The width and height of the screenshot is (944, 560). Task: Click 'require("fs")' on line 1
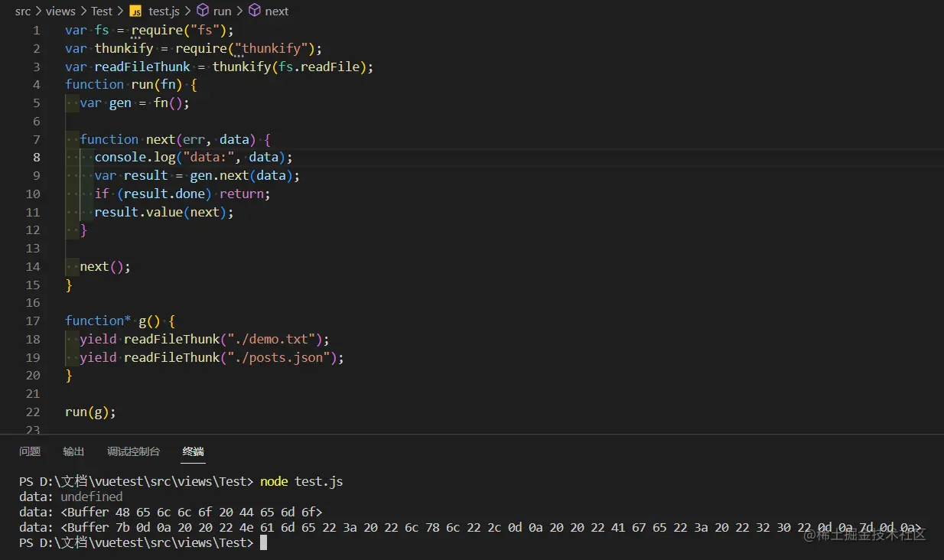coord(179,31)
